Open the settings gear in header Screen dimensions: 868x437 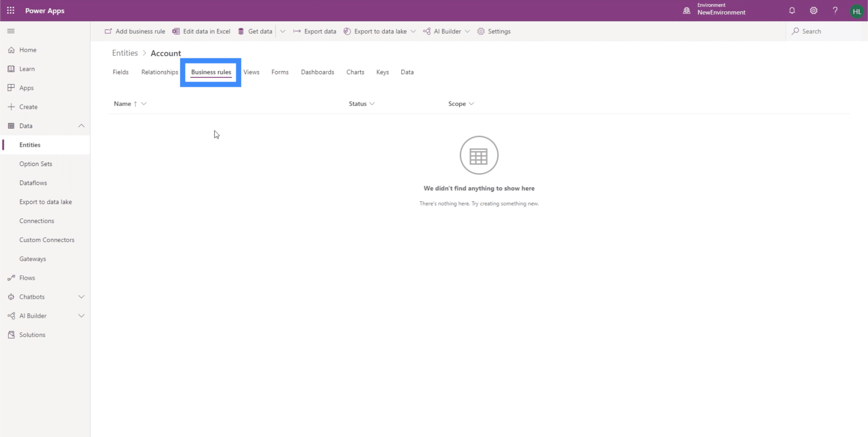coord(813,11)
